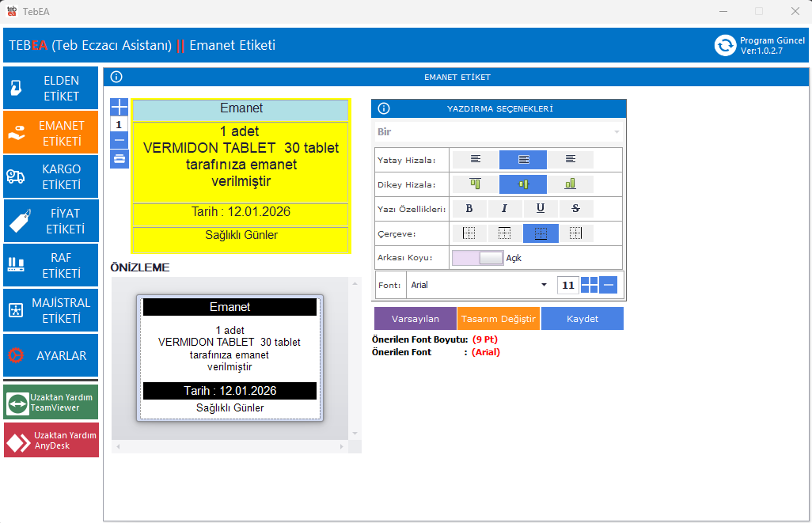
Task: Open the Font dropdown showing Arial
Action: [479, 285]
